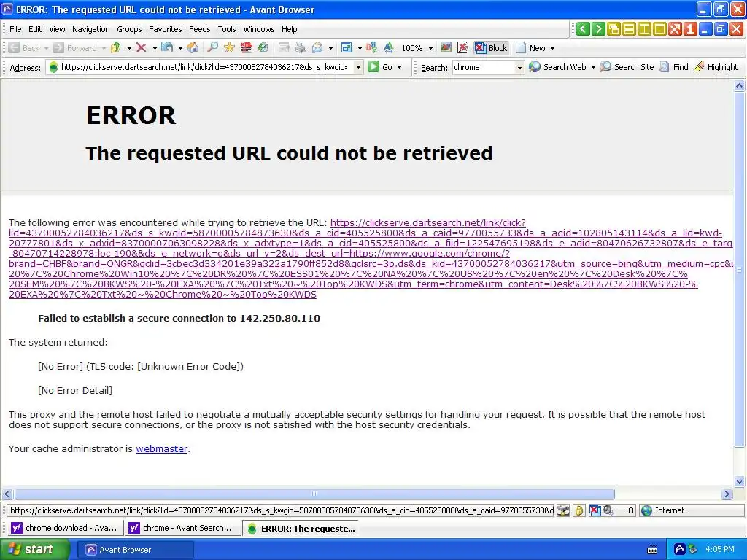Open the search box history dropdown
This screenshot has width=747, height=560.
point(519,67)
